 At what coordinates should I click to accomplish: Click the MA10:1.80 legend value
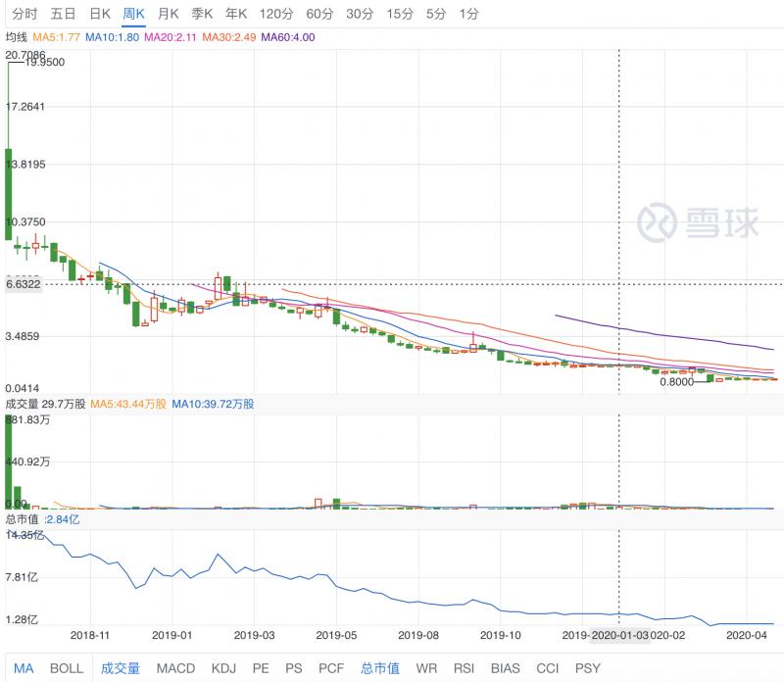point(112,37)
